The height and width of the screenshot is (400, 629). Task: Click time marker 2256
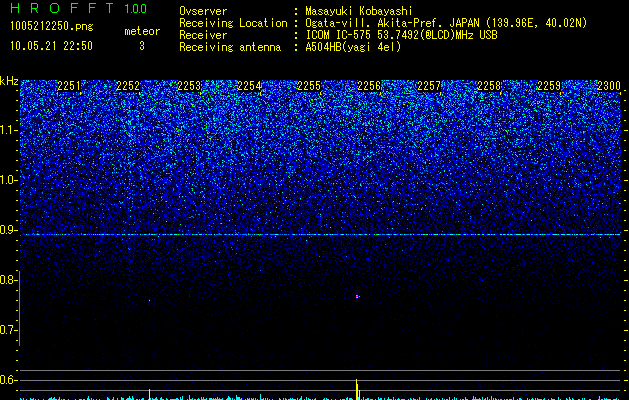click(369, 86)
